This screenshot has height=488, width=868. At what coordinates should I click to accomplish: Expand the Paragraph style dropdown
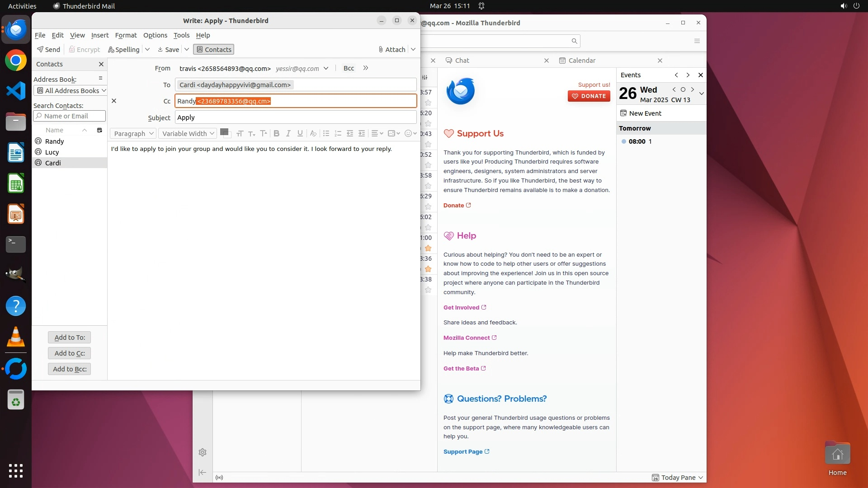tap(133, 133)
